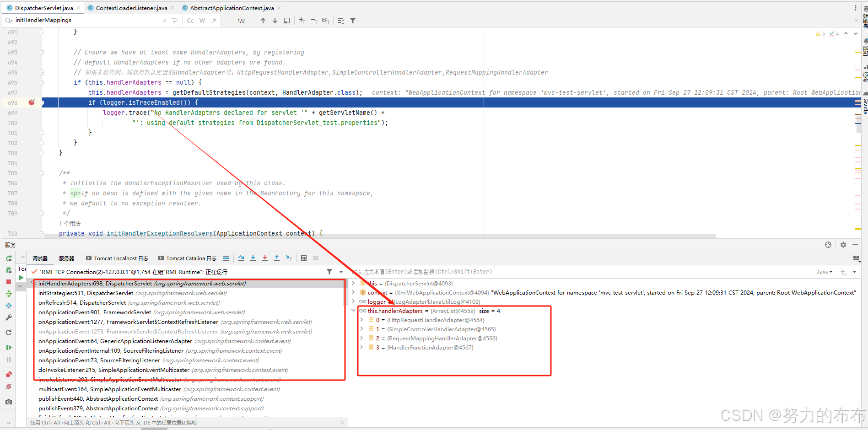Viewport: 868px width, 430px height.
Task: Expand HttpRequestHandlerAdapter element 0
Action: pyautogui.click(x=361, y=320)
